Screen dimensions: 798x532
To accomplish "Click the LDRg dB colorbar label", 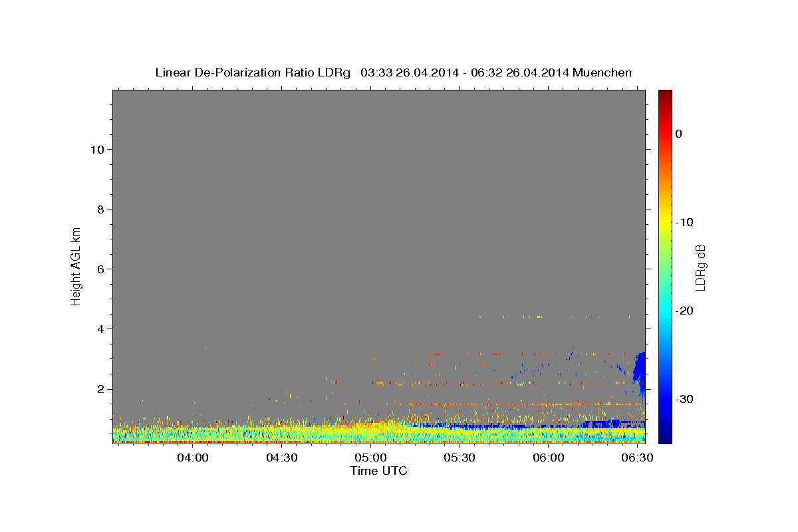I will coord(700,268).
